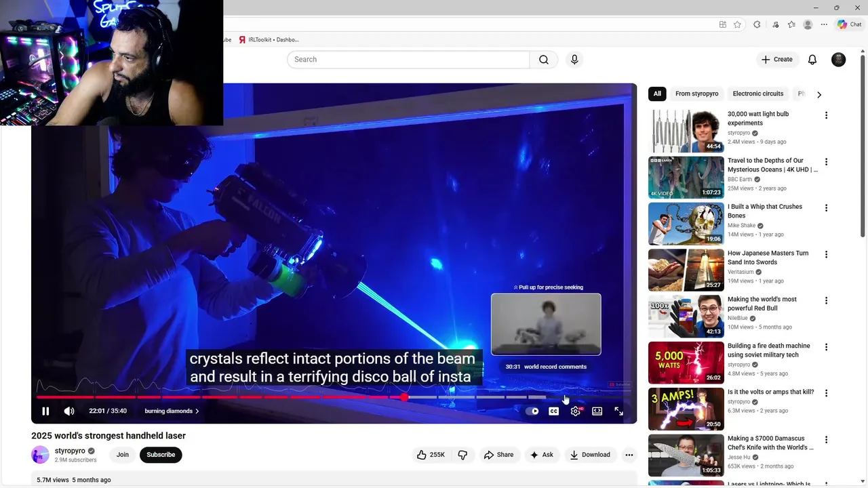
Task: Open the player settings gear
Action: (x=576, y=411)
